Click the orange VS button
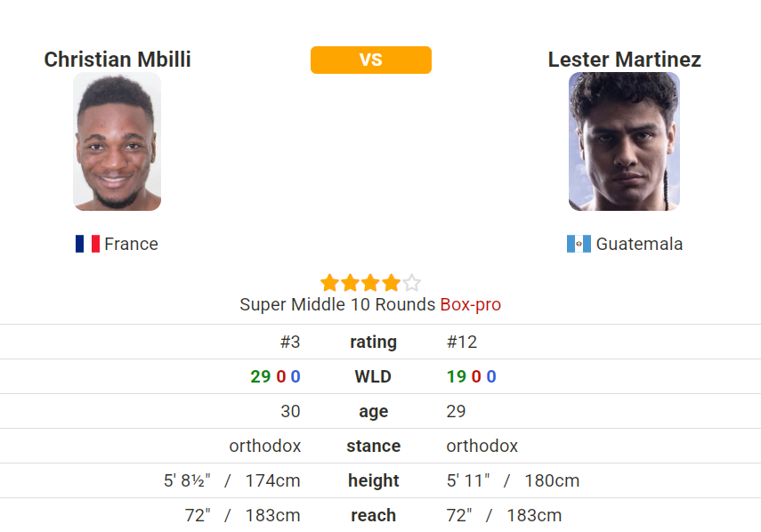This screenshot has height=532, width=761. 371,60
